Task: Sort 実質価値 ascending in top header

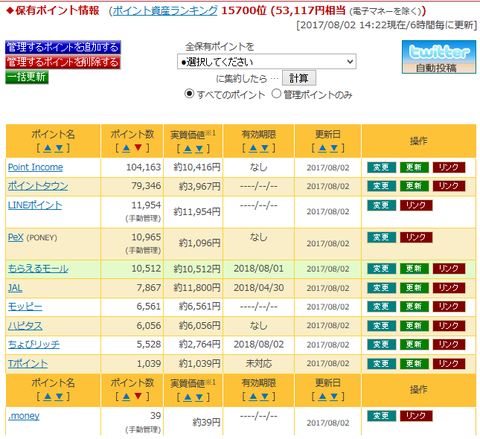Action: 188,149
